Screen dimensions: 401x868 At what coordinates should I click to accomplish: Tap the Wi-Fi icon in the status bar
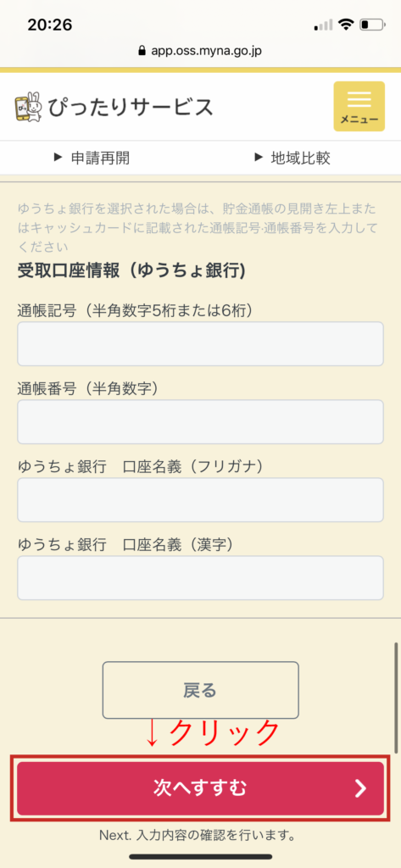click(x=347, y=25)
